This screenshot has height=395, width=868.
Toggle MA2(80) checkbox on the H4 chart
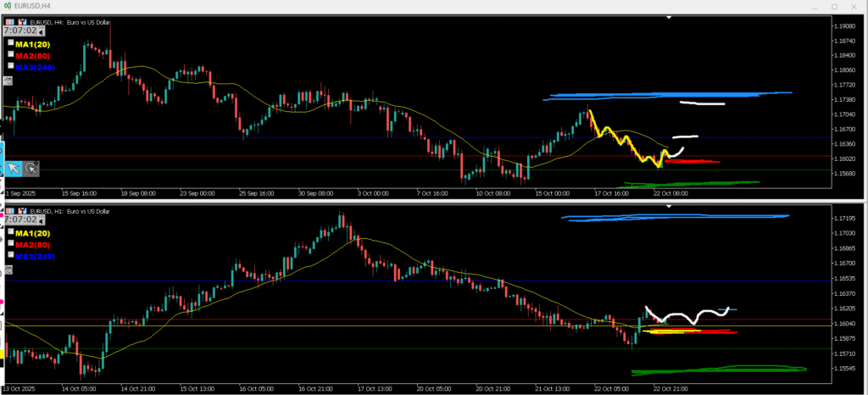[10, 54]
